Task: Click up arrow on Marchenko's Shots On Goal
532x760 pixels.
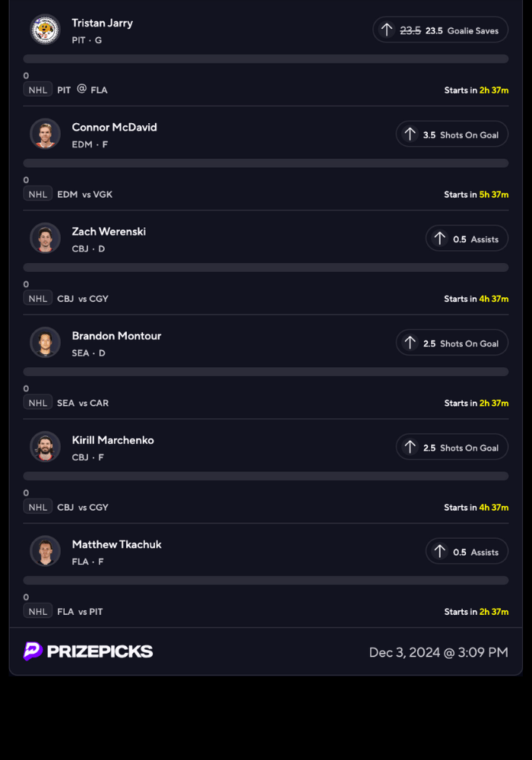Action: click(410, 447)
